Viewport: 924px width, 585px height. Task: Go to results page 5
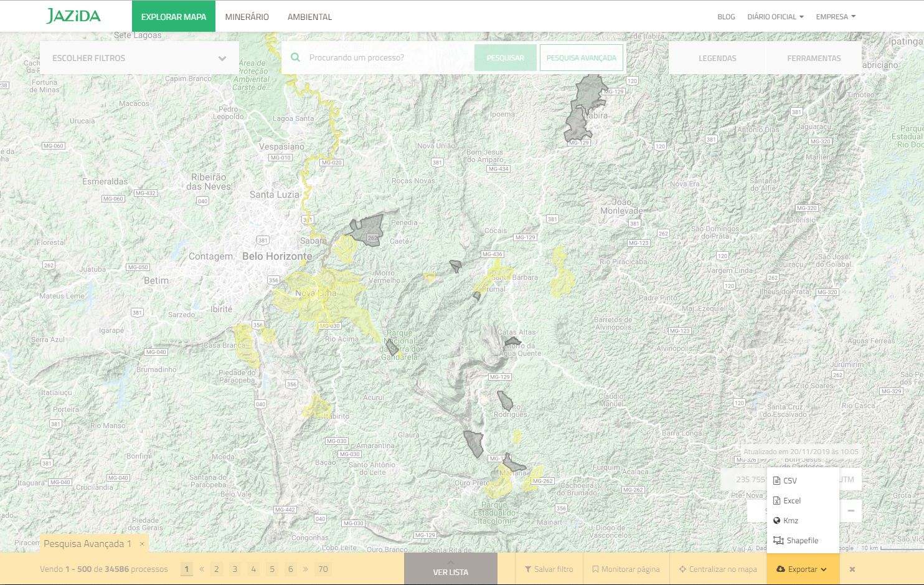click(x=272, y=569)
